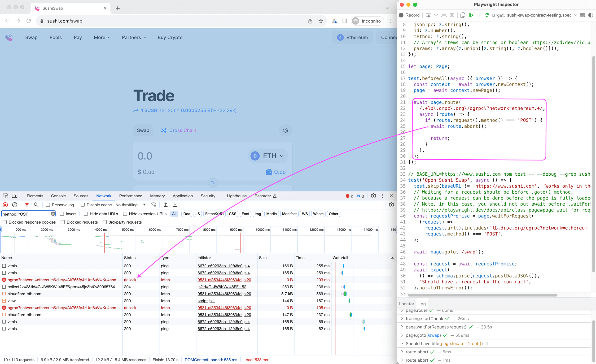Click the Playwright Inspector Run button
Image resolution: width=596 pixels, height=364 pixels.
click(x=472, y=15)
